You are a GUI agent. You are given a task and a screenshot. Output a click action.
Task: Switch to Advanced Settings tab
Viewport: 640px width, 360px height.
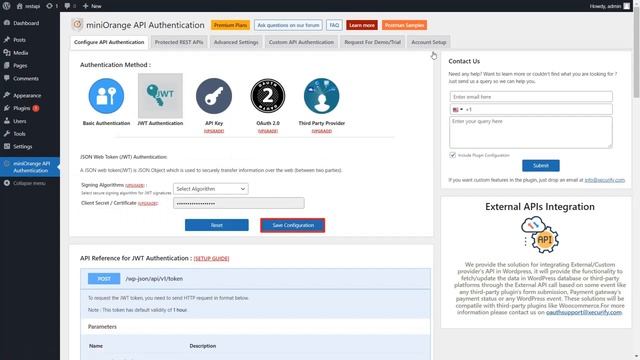point(236,42)
